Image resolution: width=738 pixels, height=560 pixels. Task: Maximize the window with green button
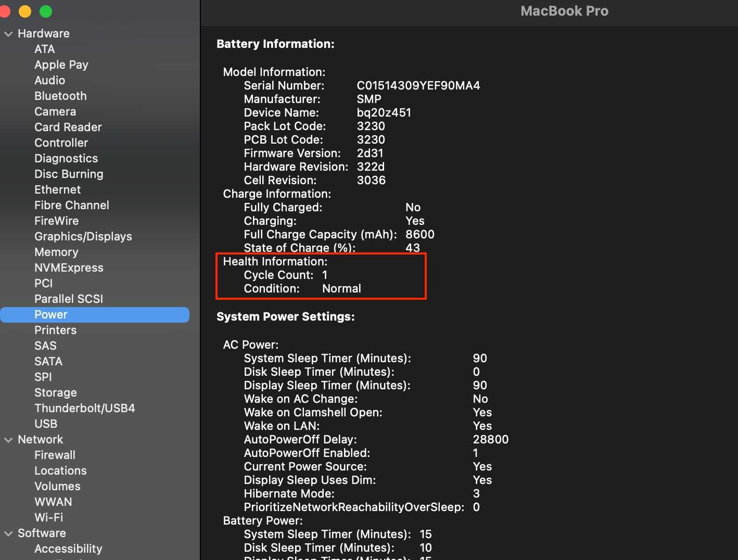click(46, 11)
